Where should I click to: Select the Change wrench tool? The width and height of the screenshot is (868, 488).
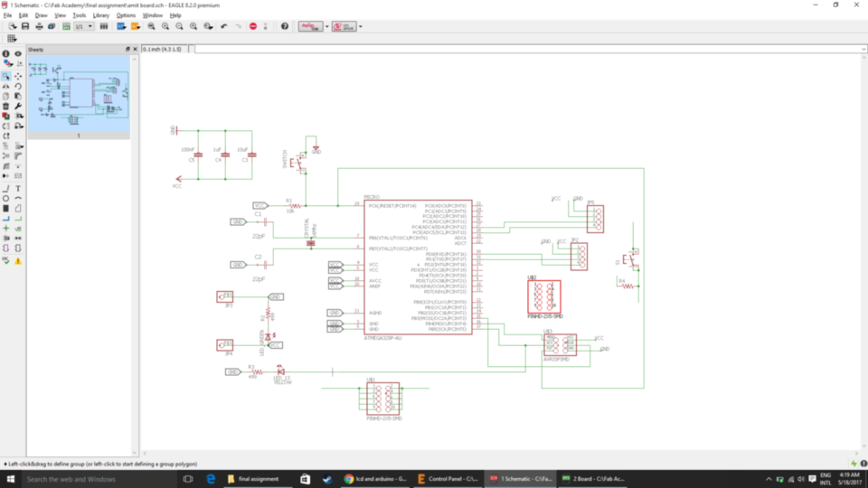coord(18,107)
